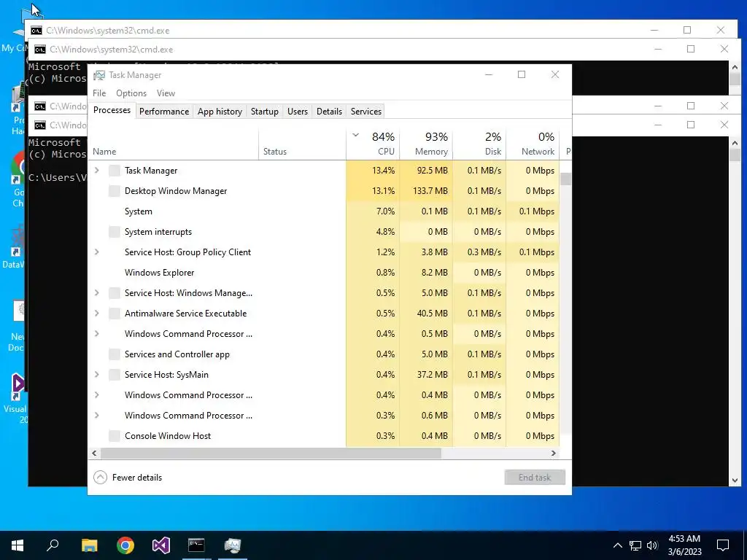Viewport: 747px width, 560px height.
Task: Open the notification action center
Action: pyautogui.click(x=723, y=545)
